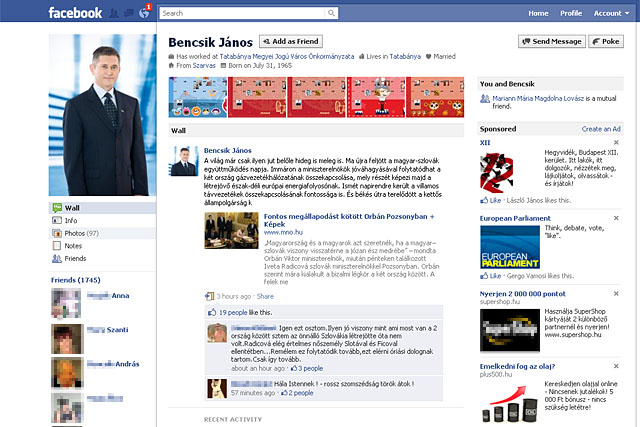640x427 pixels.
Task: Click friend Anna's avatar thumbnail
Action: click(x=67, y=303)
